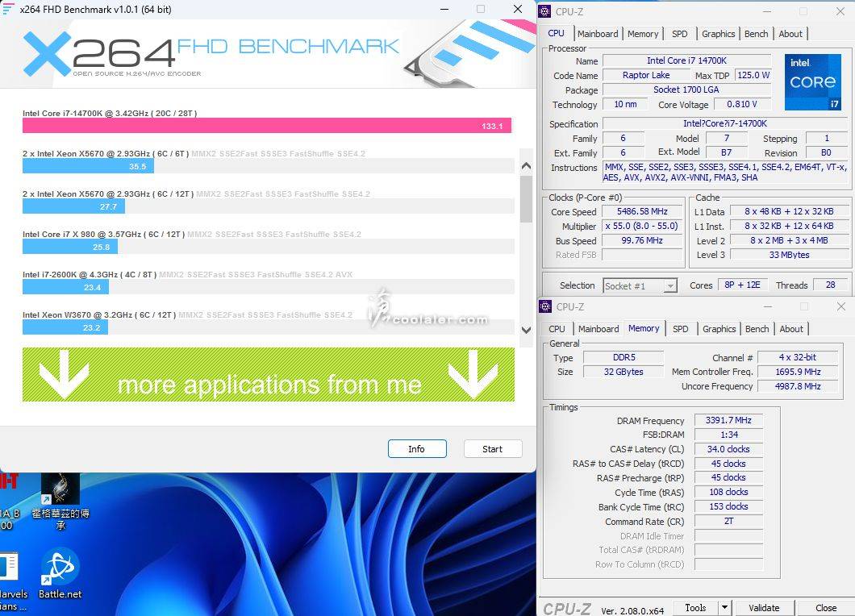
Task: Click the 35.5 result bar for Xeon X5670 6C/6T
Action: click(x=88, y=166)
